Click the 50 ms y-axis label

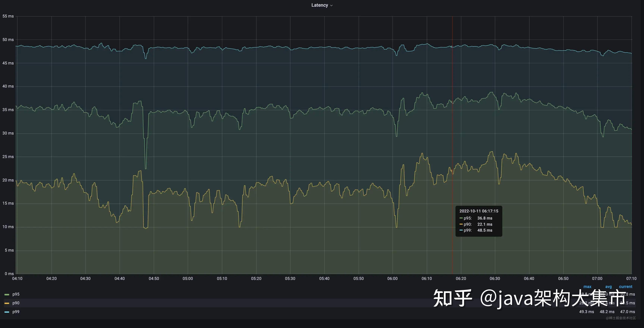8,40
